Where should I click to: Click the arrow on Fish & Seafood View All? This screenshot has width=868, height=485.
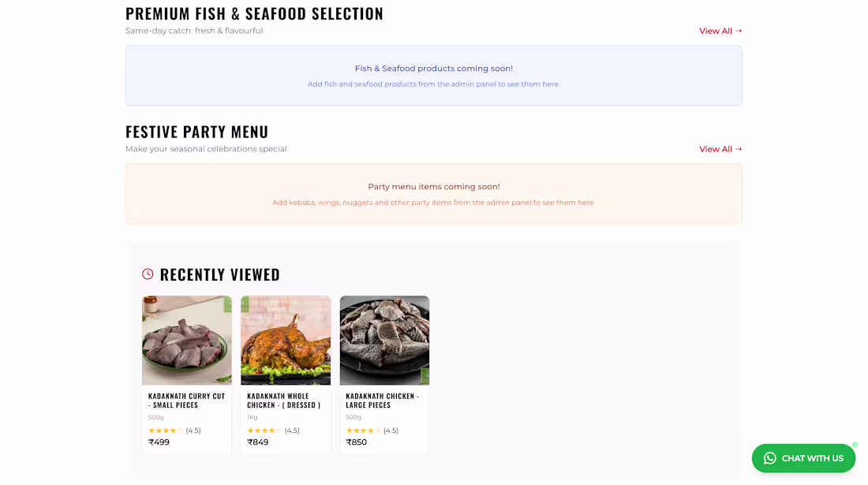[738, 31]
